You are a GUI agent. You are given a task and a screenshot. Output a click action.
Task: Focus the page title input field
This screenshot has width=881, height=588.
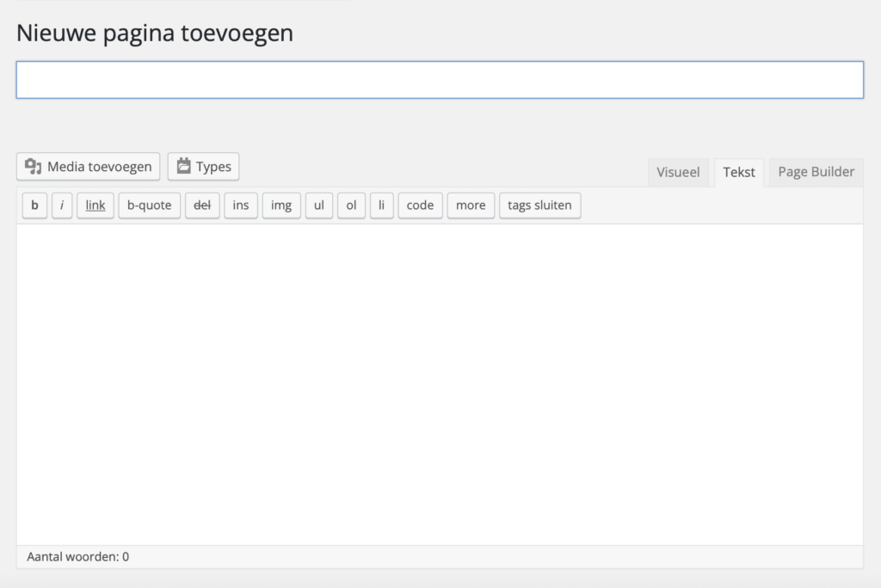tap(440, 80)
